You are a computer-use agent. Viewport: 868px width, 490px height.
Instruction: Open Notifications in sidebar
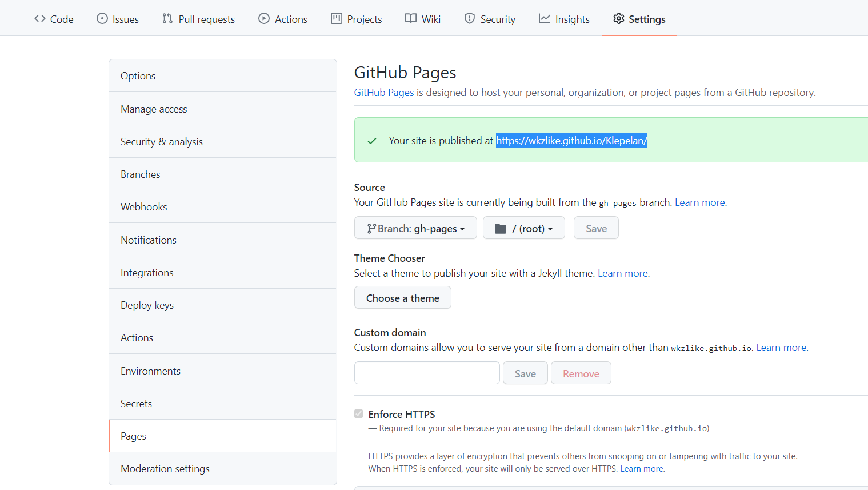pyautogui.click(x=223, y=240)
